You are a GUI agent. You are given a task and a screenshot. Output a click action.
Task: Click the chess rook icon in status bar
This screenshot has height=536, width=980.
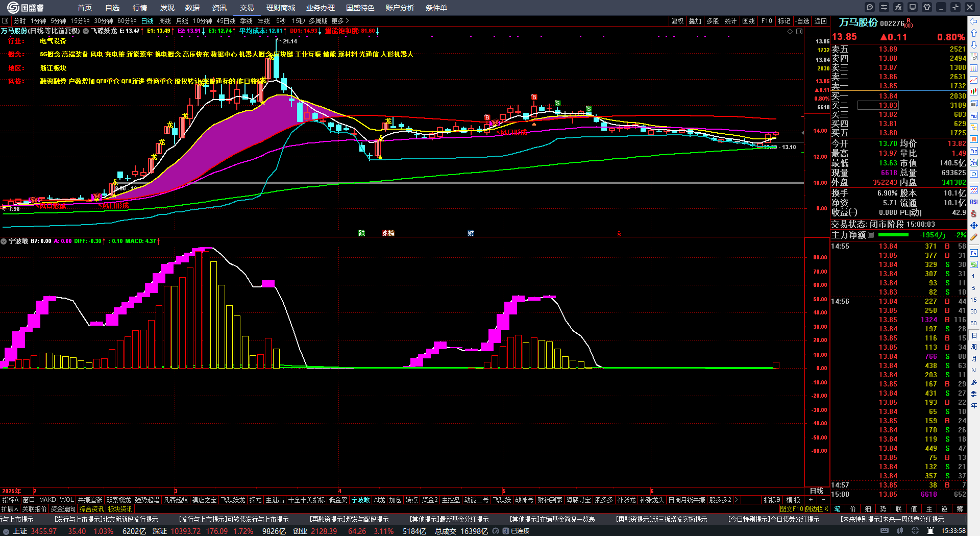click(x=930, y=531)
